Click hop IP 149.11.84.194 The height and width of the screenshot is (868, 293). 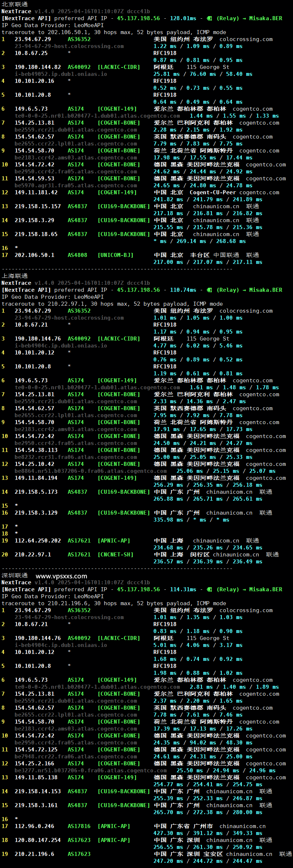[x=36, y=478]
